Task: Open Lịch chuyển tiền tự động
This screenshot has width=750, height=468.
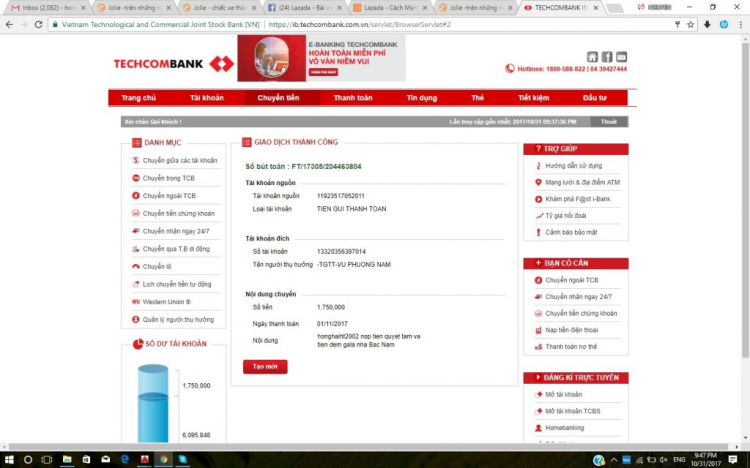Action: pyautogui.click(x=176, y=284)
